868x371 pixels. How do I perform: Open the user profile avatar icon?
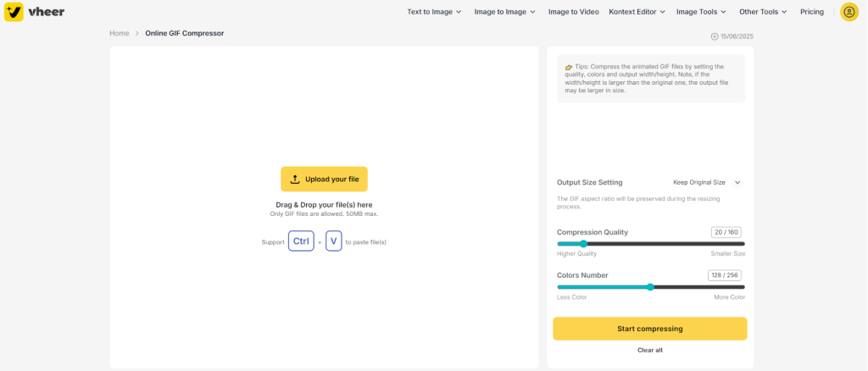(x=849, y=12)
